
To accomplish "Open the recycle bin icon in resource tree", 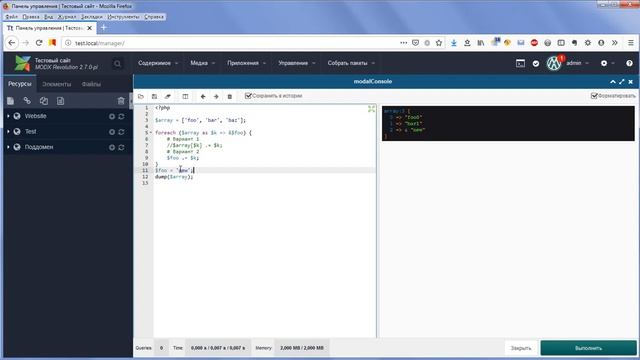I will (121, 101).
